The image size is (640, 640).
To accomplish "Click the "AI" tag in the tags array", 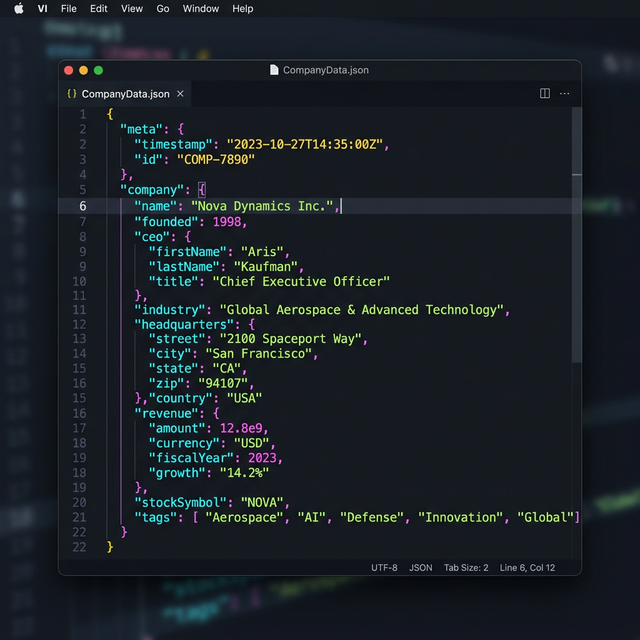I will coord(312,518).
